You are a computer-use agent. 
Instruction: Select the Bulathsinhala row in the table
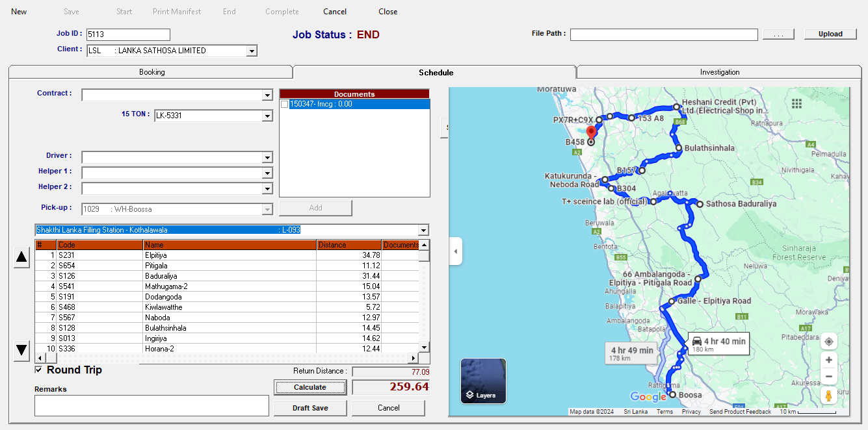tap(227, 328)
